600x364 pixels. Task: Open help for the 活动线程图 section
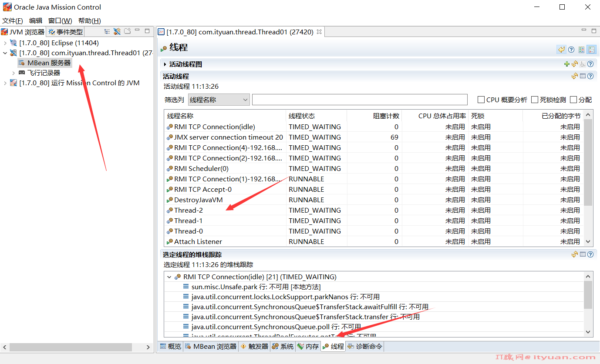pyautogui.click(x=590, y=64)
